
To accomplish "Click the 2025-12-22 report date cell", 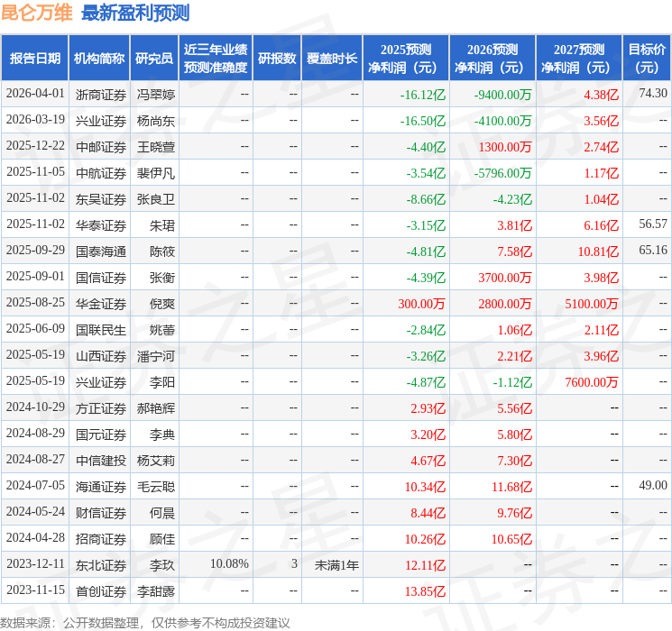I will (35, 146).
